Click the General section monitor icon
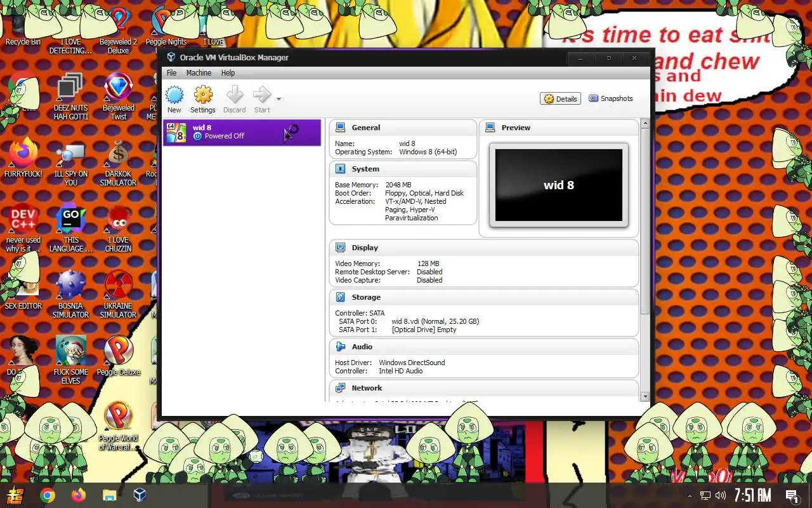 click(x=341, y=128)
